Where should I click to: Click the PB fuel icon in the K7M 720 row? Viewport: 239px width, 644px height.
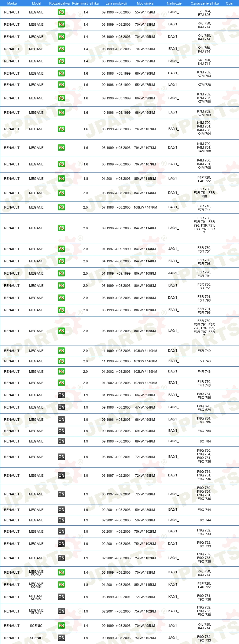click(x=61, y=85)
